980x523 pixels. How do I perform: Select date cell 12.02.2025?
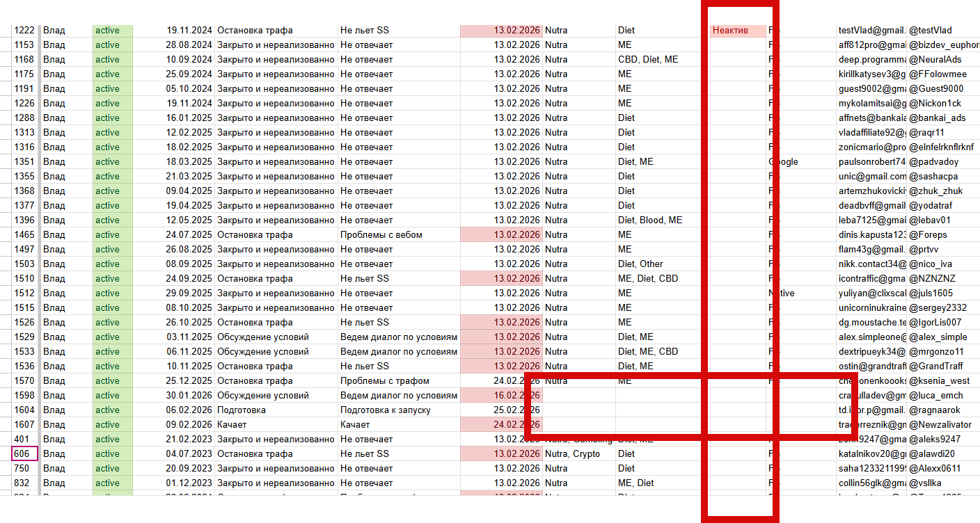(174, 133)
